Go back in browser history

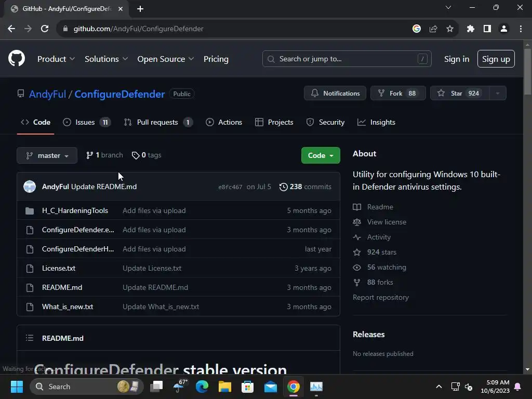click(11, 29)
